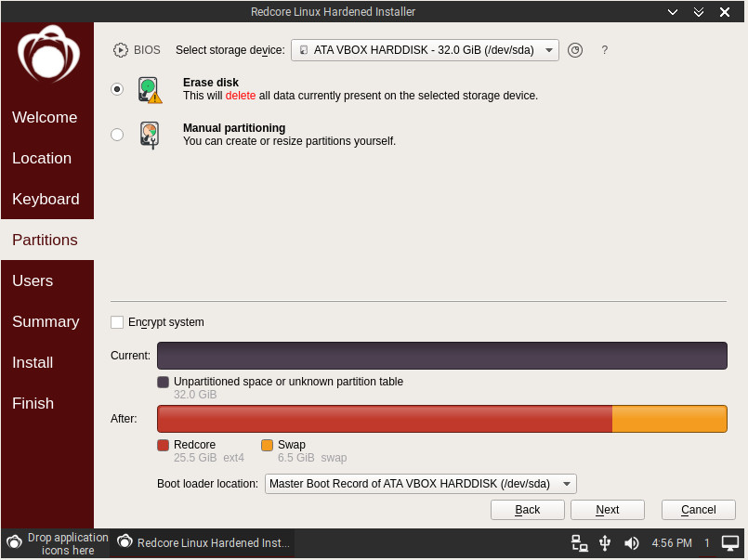748x560 pixels.
Task: Click the refresh storage devices icon
Action: click(x=575, y=50)
